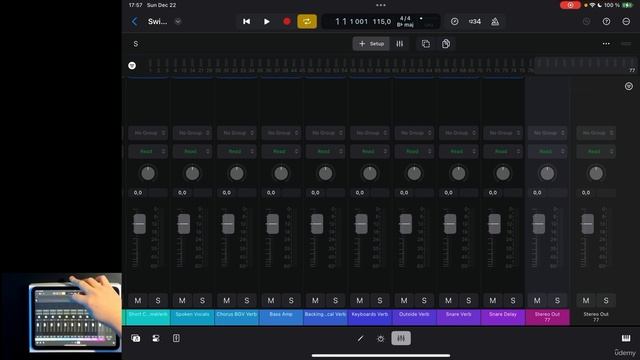Toggle the highlighted Mixer view button

coord(401,338)
